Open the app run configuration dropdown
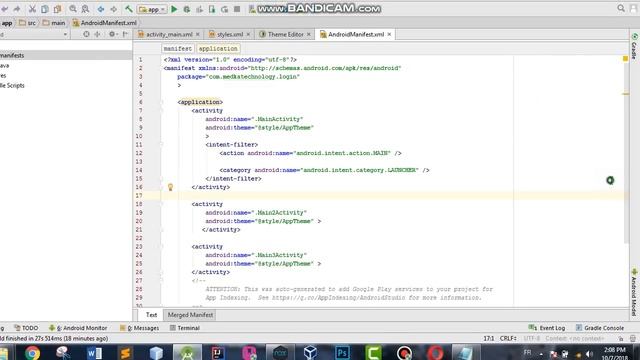The height and width of the screenshot is (360, 640). (152, 9)
